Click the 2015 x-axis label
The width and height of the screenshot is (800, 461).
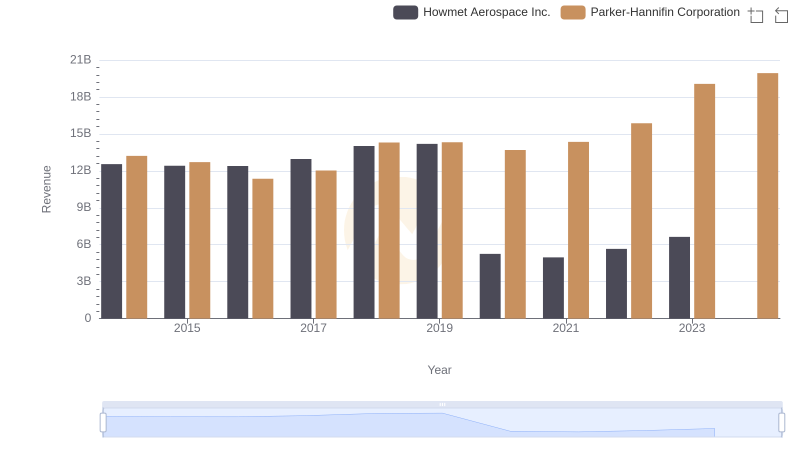pos(187,328)
